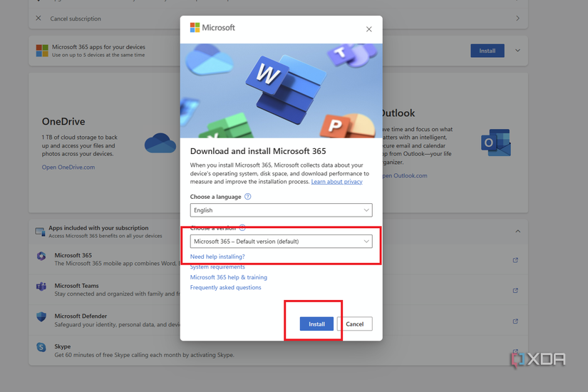588x392 pixels.
Task: Click the Microsoft Defender shield icon
Action: pyautogui.click(x=41, y=317)
